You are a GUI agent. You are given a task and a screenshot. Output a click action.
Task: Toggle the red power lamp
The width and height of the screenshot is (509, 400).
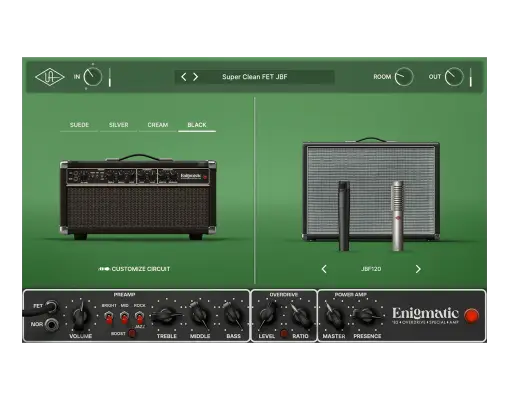pyautogui.click(x=471, y=316)
